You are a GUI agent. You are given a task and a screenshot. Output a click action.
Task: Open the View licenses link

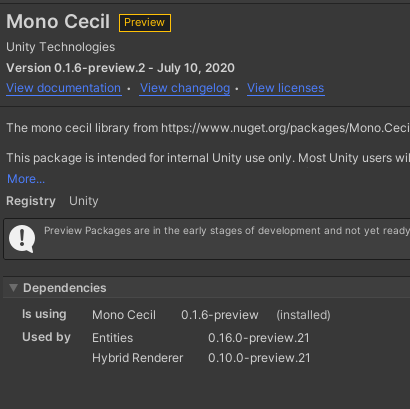coord(286,88)
